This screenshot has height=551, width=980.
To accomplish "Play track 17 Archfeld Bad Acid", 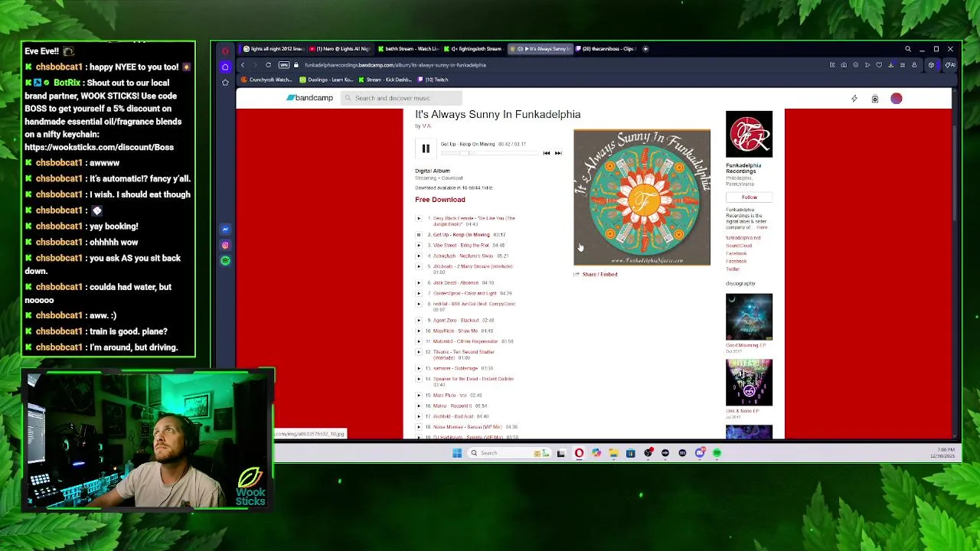I will [x=419, y=416].
